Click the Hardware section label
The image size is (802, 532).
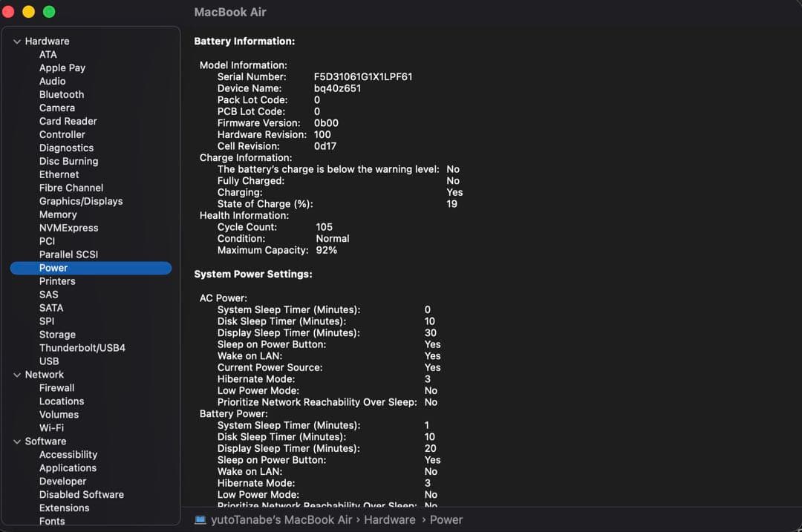[x=47, y=42]
